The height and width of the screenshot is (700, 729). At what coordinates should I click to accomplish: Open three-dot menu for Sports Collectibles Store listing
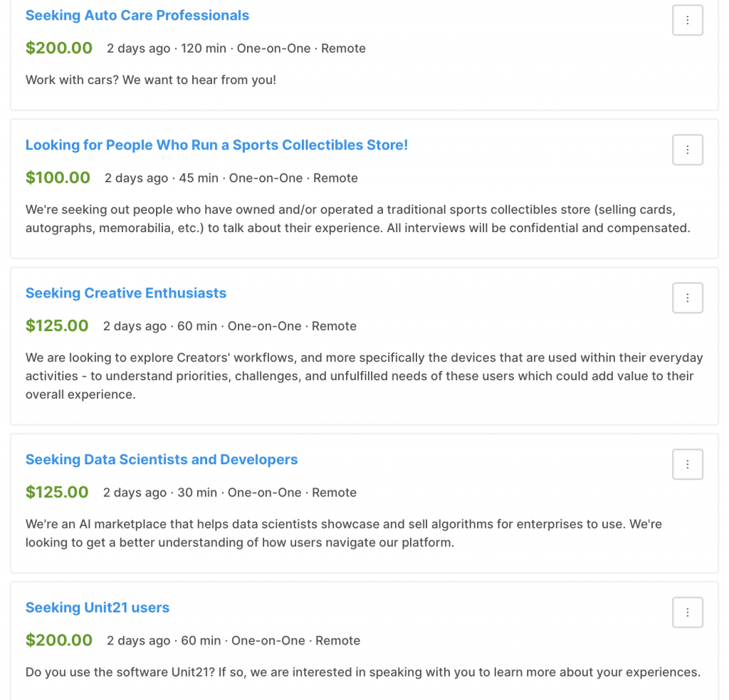(x=687, y=150)
